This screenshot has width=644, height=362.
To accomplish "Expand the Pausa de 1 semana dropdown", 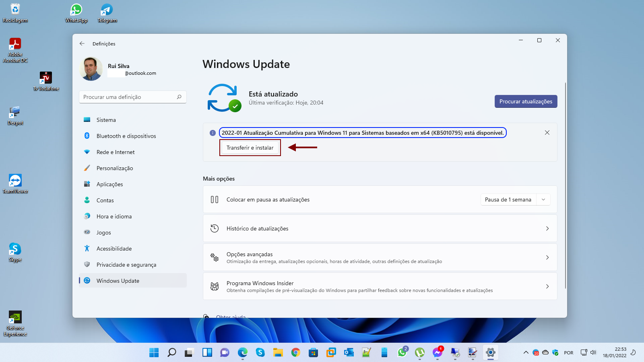I will [543, 200].
